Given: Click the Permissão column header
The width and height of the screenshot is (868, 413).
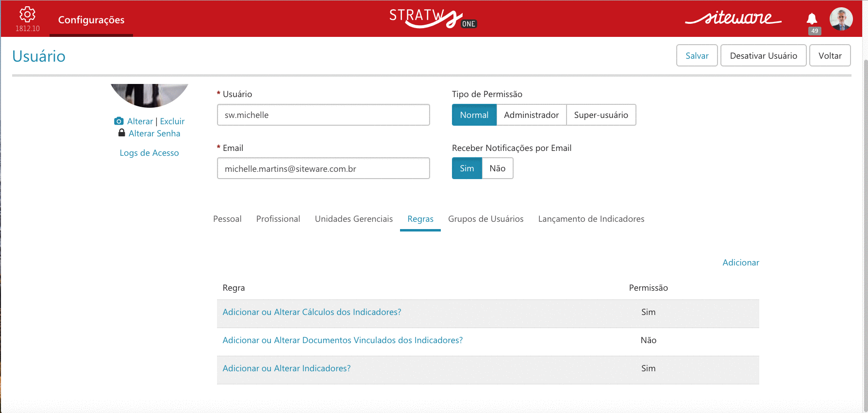Looking at the screenshot, I should click(x=649, y=288).
